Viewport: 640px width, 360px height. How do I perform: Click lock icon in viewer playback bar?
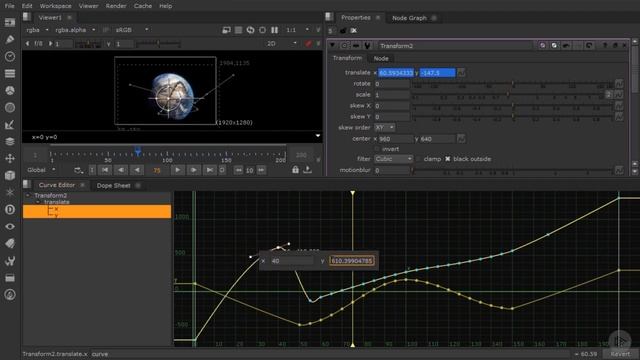[x=295, y=170]
